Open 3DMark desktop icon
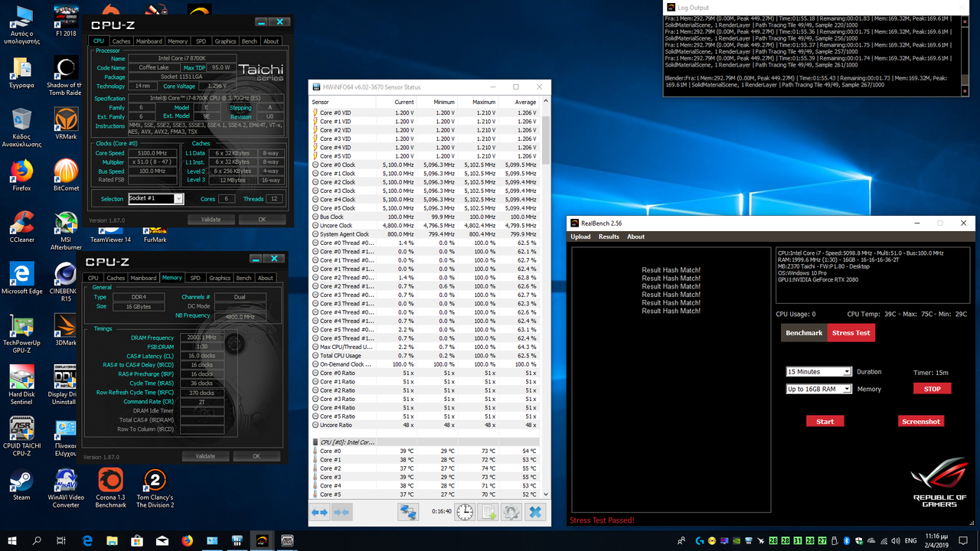This screenshot has width=980, height=551. click(x=66, y=331)
